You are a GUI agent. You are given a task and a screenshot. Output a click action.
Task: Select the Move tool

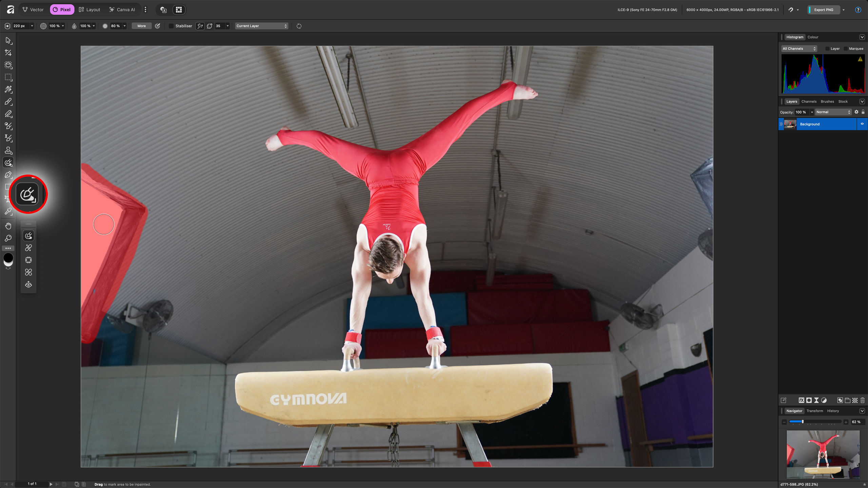tap(8, 41)
